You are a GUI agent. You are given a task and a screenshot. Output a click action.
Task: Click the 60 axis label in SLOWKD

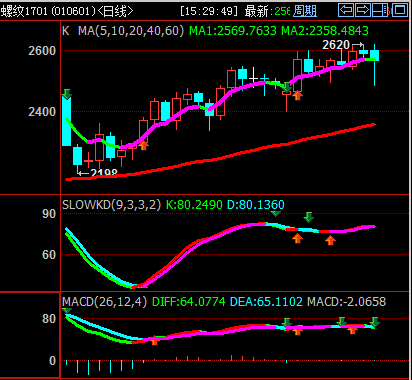[49, 255]
